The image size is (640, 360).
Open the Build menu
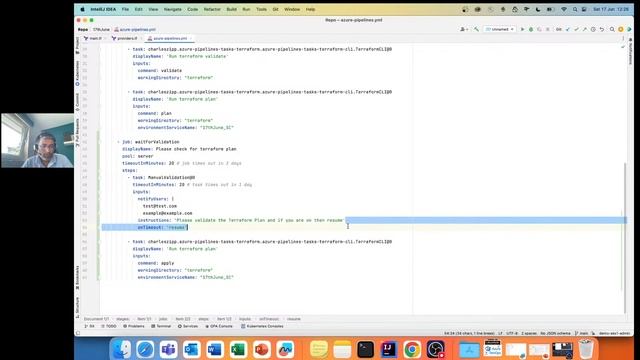tap(231, 9)
